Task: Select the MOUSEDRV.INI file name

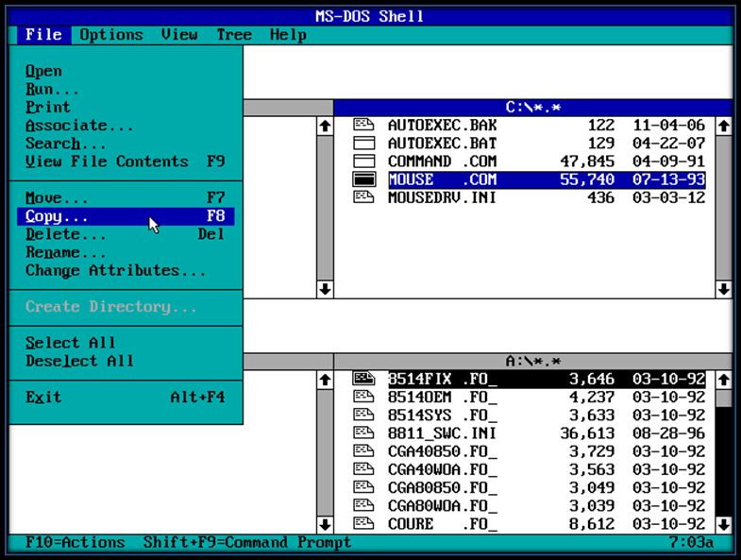Action: pos(443,197)
